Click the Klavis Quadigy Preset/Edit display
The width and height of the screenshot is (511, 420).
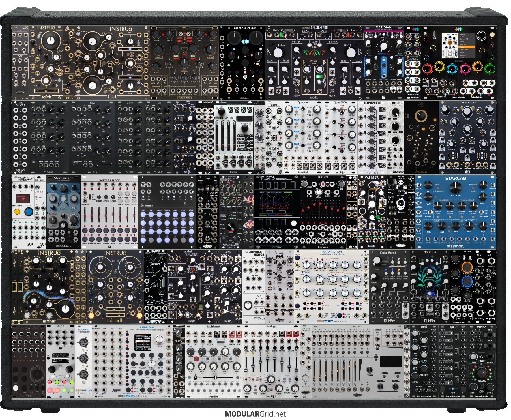244,119
